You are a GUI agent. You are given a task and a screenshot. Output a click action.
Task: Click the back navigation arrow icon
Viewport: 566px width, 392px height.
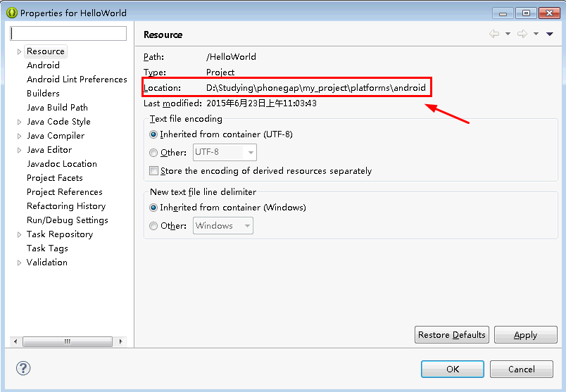494,34
